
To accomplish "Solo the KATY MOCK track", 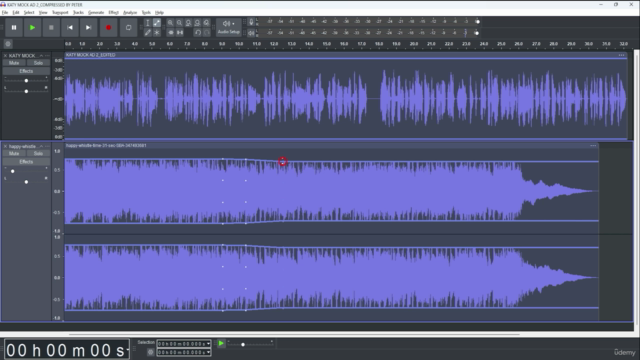I will (38, 63).
